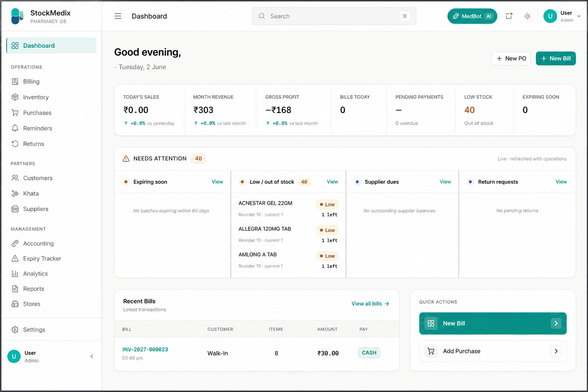Screen dimensions: 588x392
Task: Click the new window plus icon in header
Action: click(x=509, y=16)
